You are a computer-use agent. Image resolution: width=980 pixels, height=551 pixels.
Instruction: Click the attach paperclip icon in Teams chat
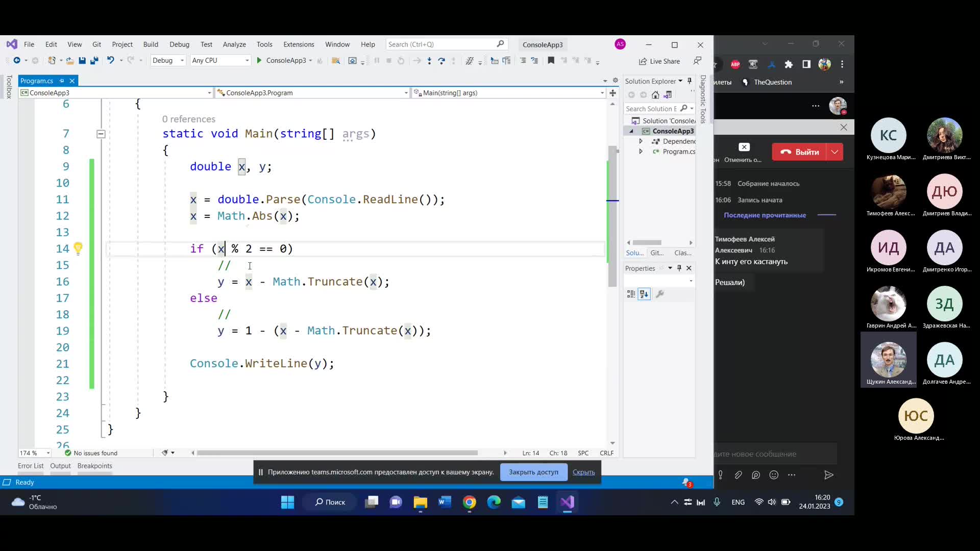coord(738,475)
